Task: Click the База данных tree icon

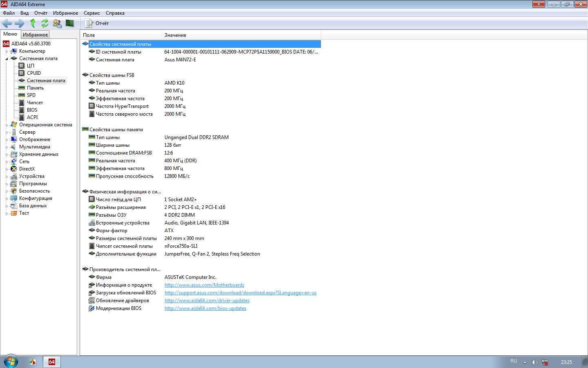Action: 14,206
